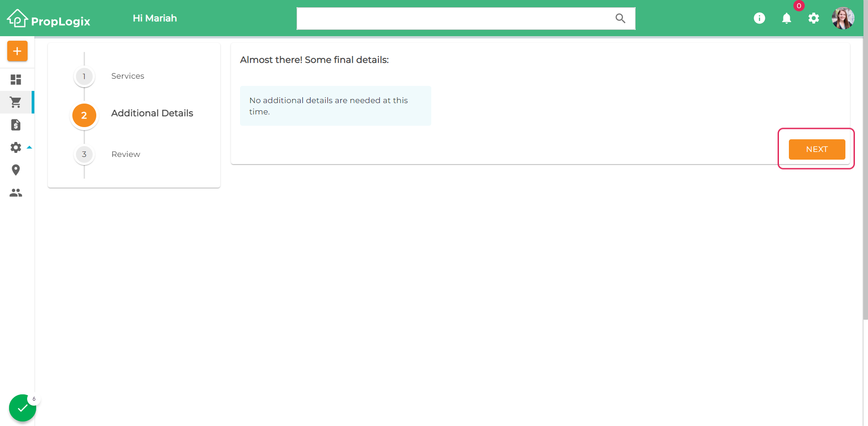
Task: Click the orange plus new order button
Action: [x=17, y=51]
